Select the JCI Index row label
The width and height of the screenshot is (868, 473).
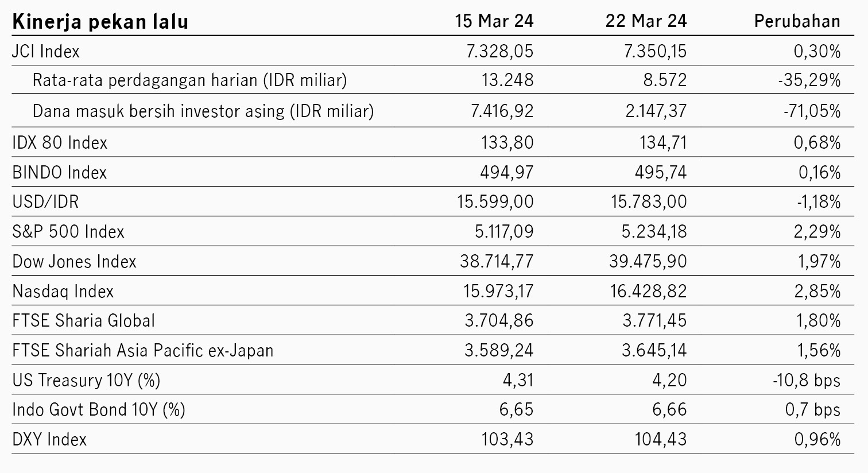pyautogui.click(x=46, y=52)
